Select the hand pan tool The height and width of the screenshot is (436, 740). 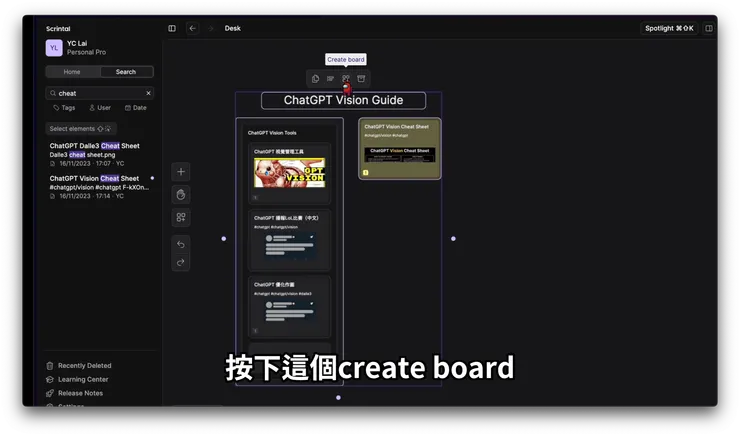click(181, 194)
